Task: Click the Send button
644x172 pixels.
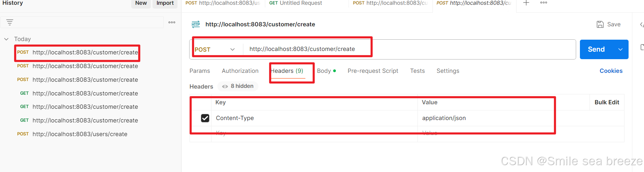Action: pos(596,49)
